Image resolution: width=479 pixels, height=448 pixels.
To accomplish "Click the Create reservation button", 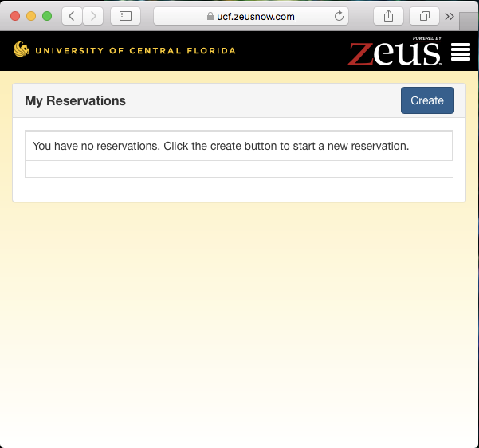I will coord(427,100).
